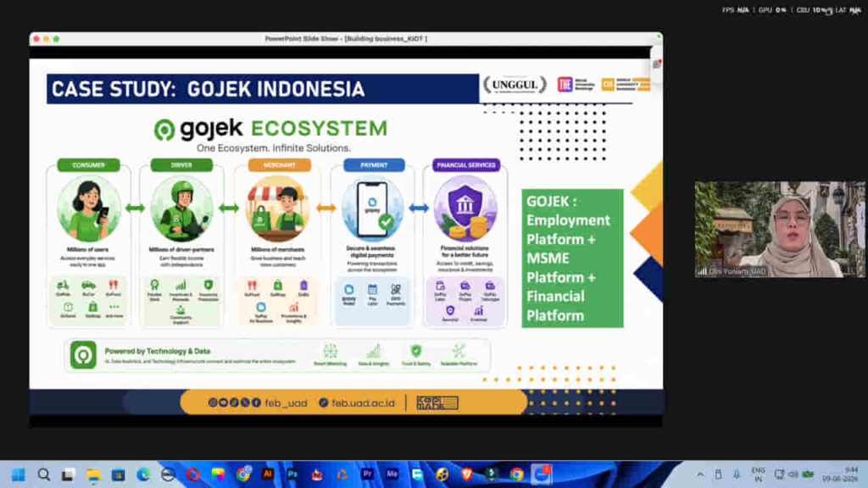Launch Adobe Premiere Pro from the taskbar
This screenshot has height=488, width=868.
(x=367, y=474)
